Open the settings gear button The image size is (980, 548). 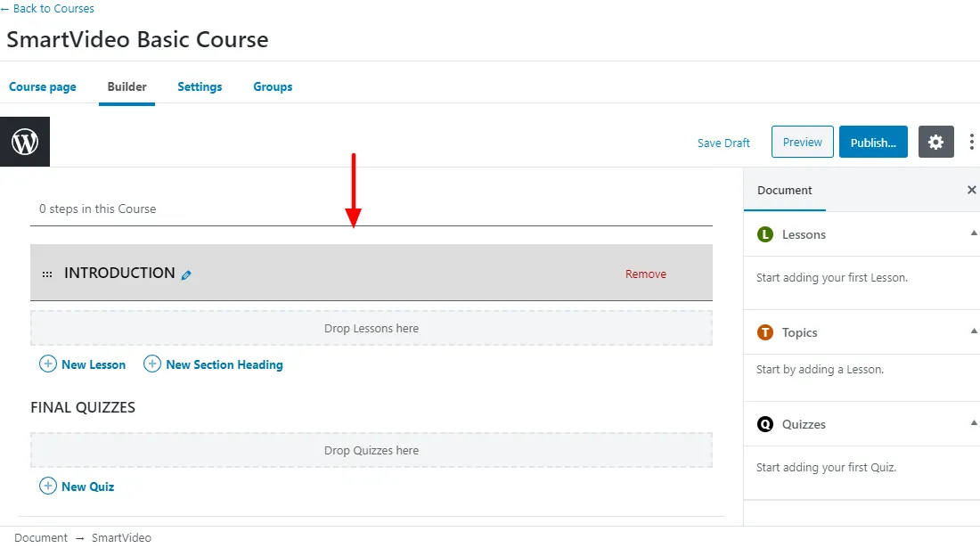click(935, 142)
